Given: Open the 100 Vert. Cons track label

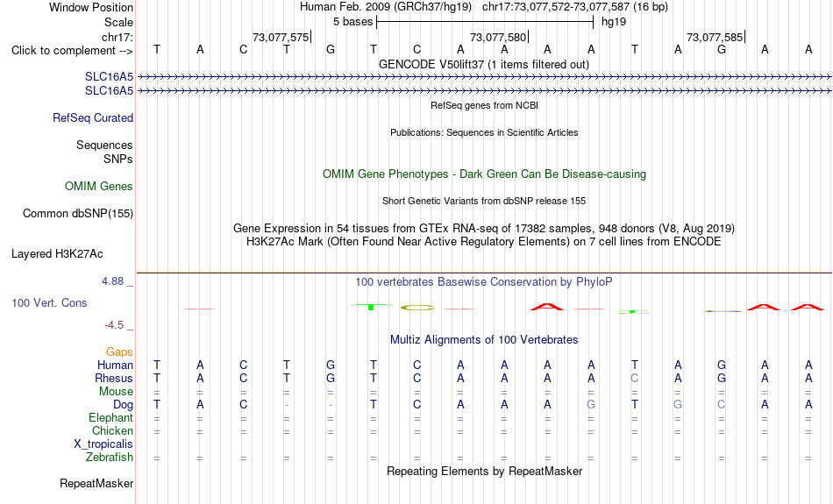Looking at the screenshot, I should pyautogui.click(x=49, y=302).
